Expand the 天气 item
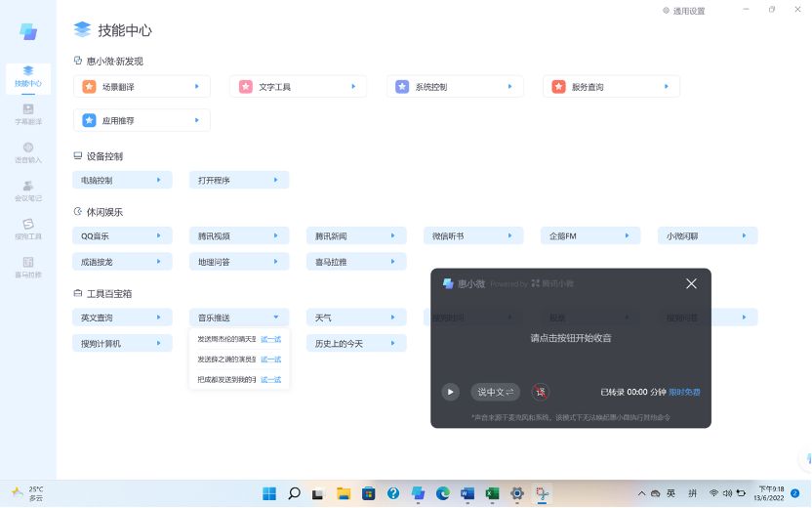812x508 pixels. [x=356, y=317]
